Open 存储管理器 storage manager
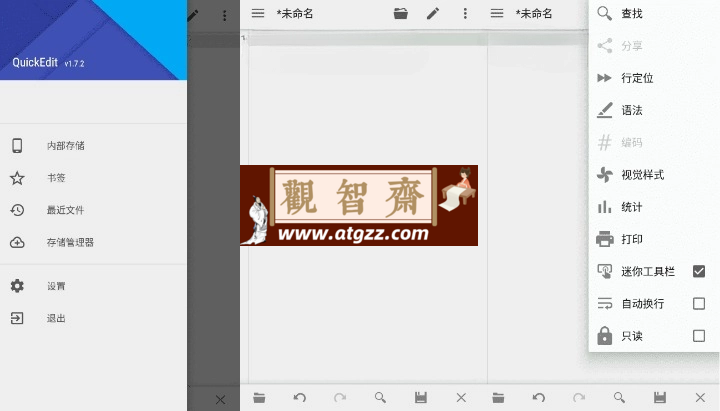This screenshot has width=720, height=411. [x=93, y=242]
